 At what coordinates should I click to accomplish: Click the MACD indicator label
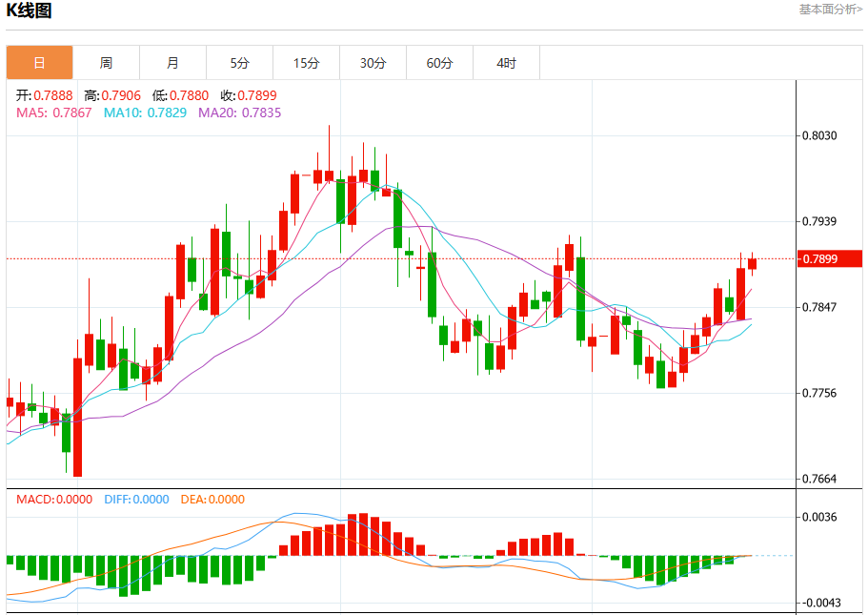point(54,500)
